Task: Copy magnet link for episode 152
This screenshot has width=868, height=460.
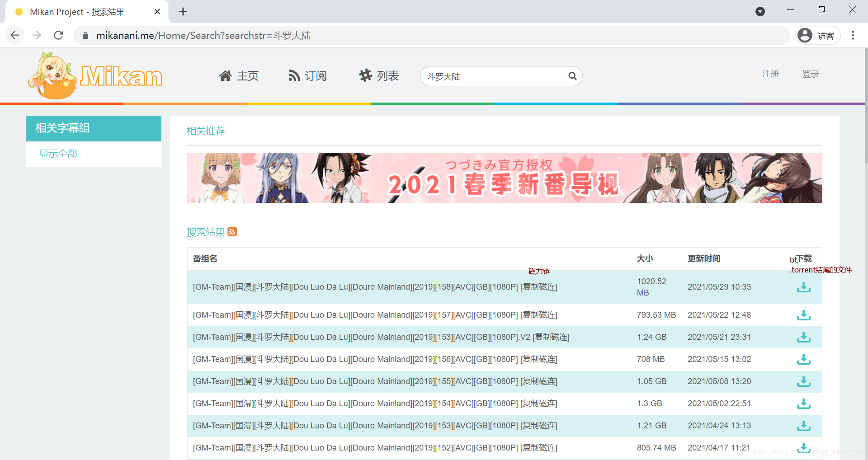Action: pos(538,448)
